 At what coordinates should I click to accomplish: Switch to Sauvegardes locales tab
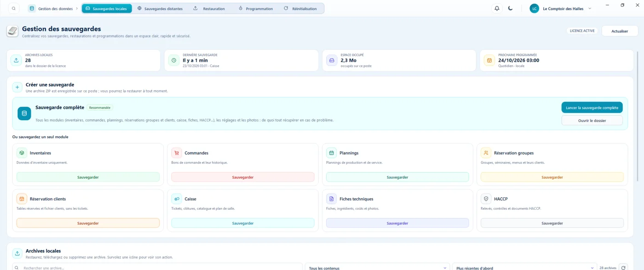coord(107,8)
